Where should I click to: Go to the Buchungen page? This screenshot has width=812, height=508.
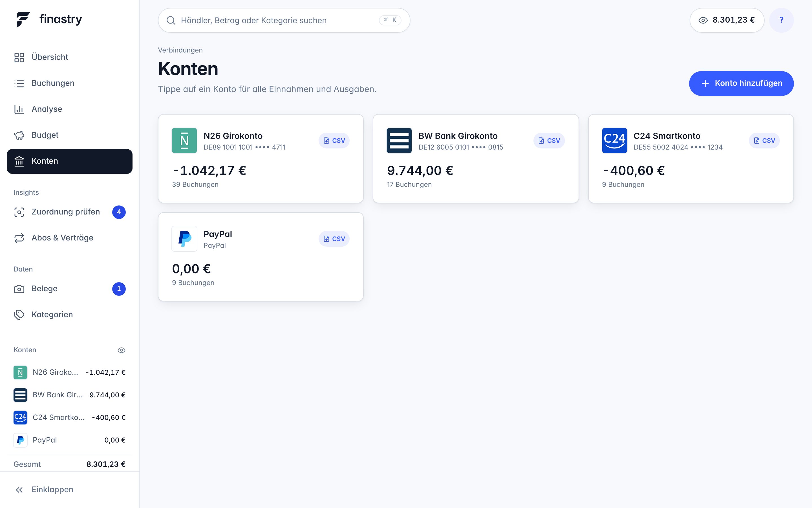(69, 83)
